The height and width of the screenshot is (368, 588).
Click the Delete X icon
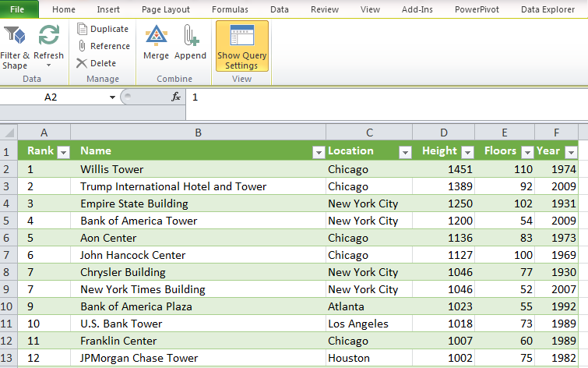[x=81, y=63]
